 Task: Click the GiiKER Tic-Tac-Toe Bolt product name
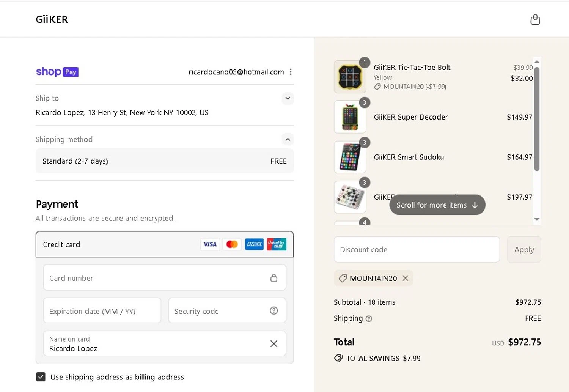pos(412,67)
